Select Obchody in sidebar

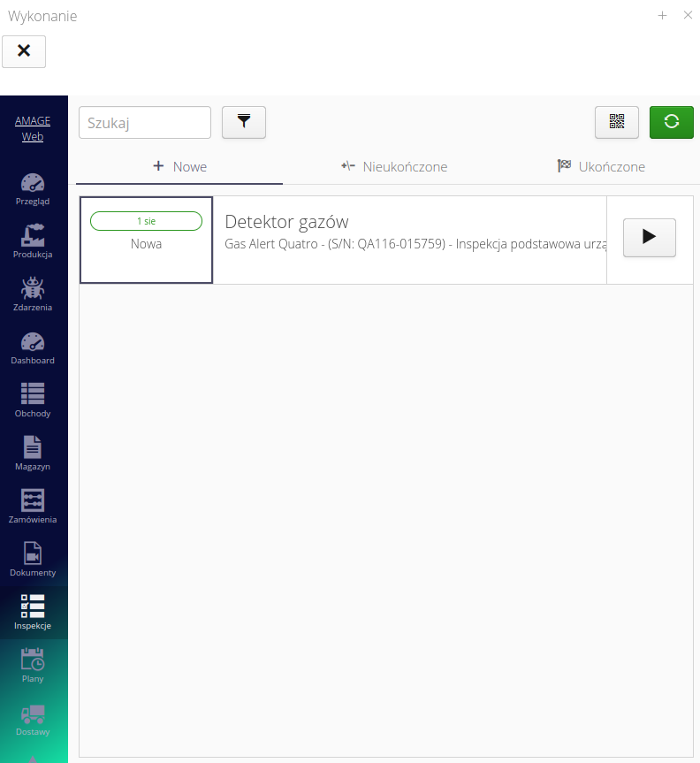[x=33, y=401]
